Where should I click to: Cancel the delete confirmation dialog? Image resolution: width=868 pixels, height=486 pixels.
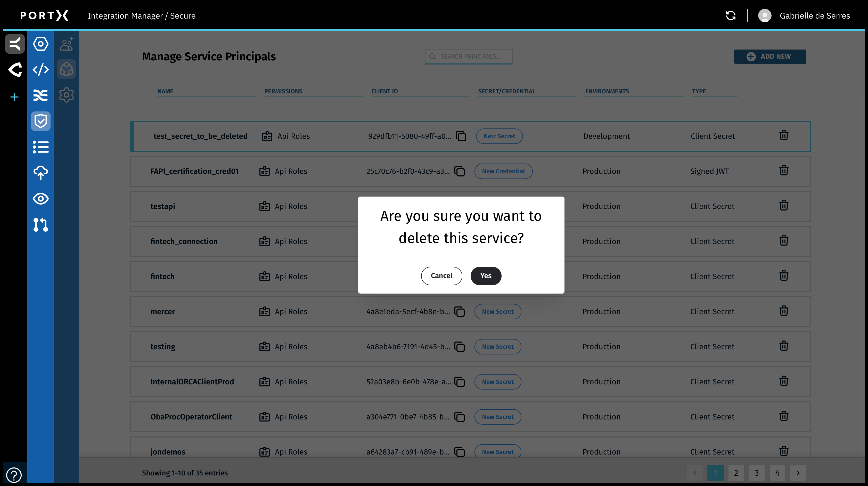click(x=441, y=276)
